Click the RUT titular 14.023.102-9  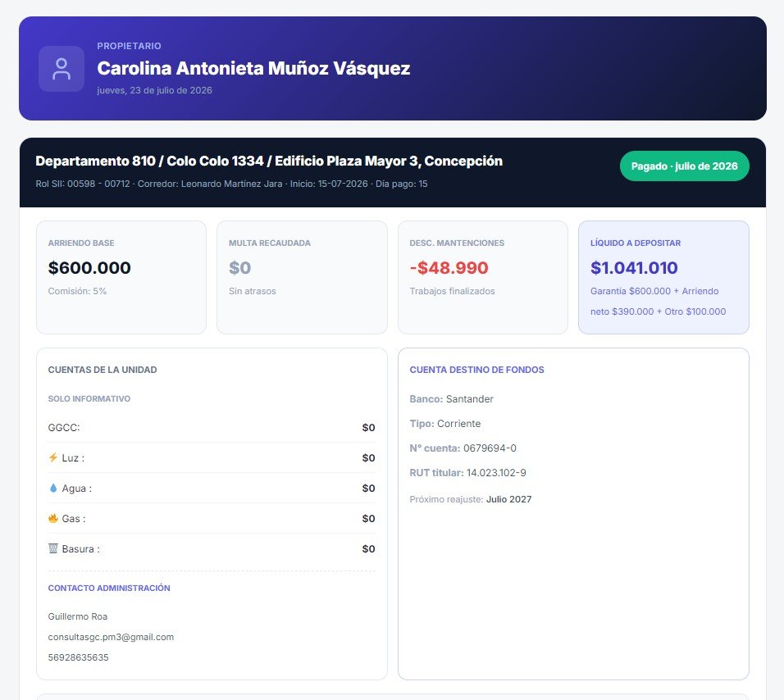coord(496,473)
